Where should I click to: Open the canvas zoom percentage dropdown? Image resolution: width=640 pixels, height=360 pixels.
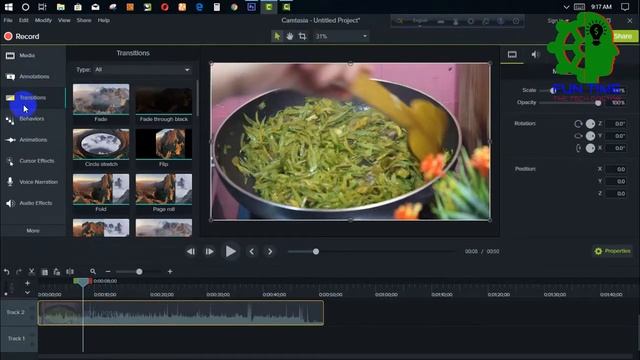pos(341,36)
